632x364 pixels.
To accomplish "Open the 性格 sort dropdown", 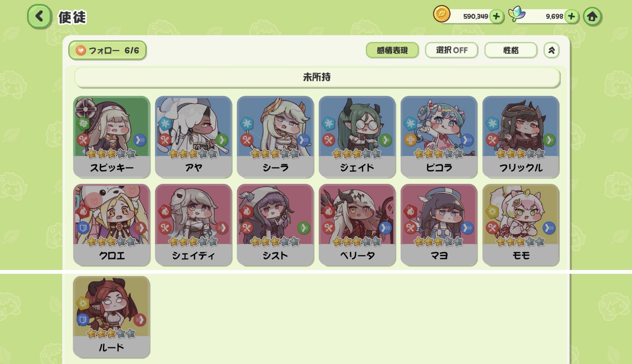I will coord(511,50).
